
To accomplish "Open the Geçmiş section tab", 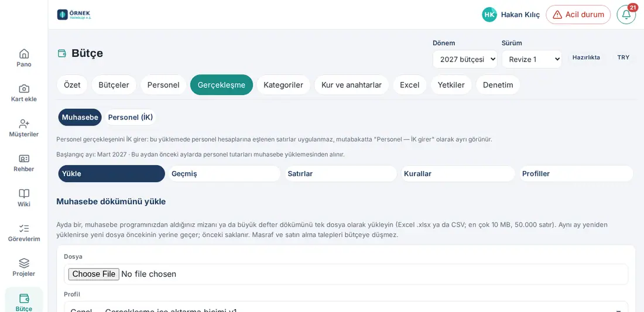I will pos(224,174).
